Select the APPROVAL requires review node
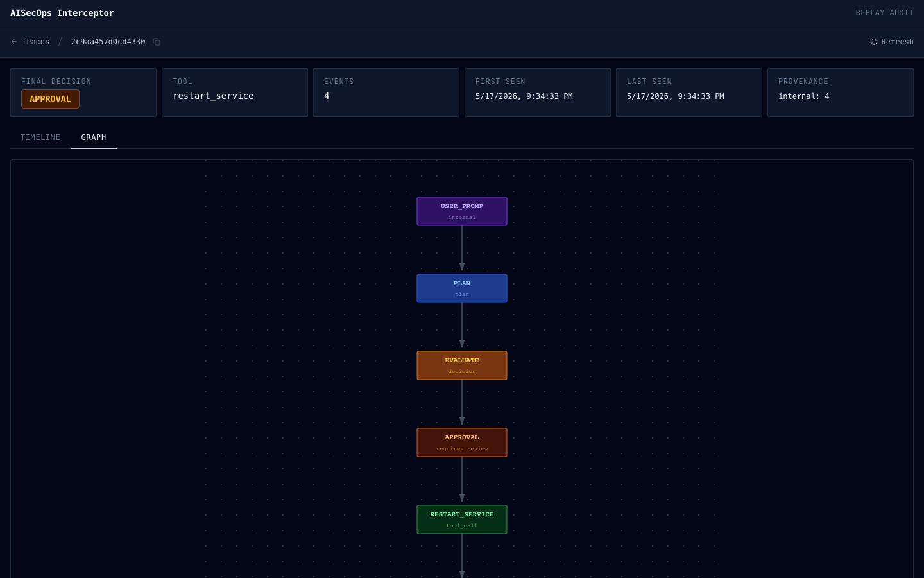The width and height of the screenshot is (924, 578). pos(462,442)
